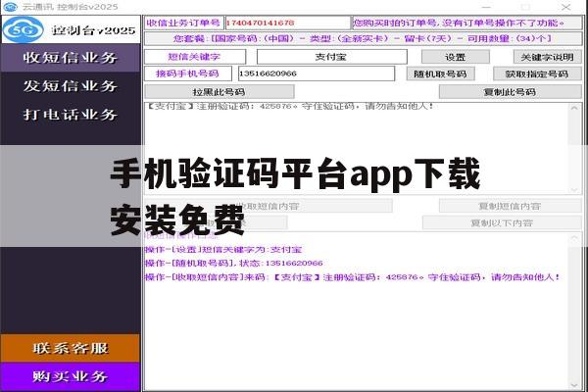Click the 收信业务订单号 label
The image size is (588, 392).
click(184, 23)
